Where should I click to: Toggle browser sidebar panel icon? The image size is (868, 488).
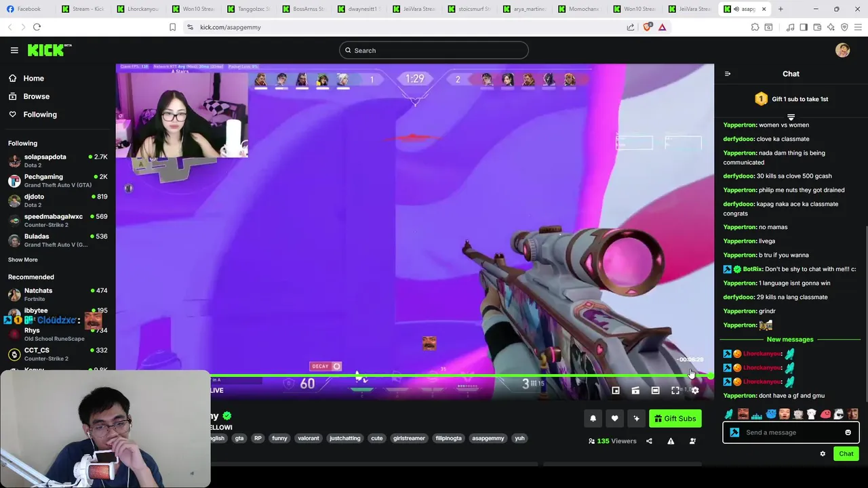[804, 27]
